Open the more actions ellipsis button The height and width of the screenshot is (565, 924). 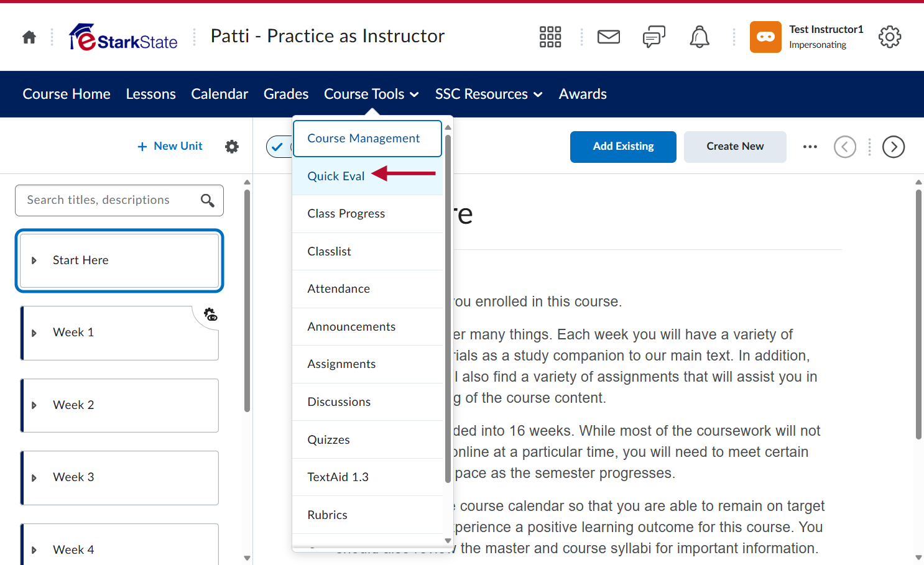click(810, 147)
